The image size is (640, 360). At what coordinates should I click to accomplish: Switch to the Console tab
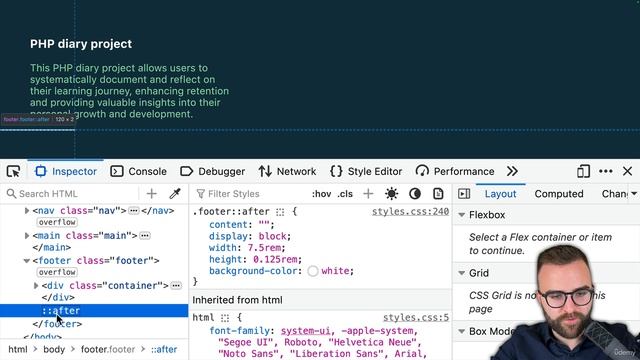click(139, 171)
